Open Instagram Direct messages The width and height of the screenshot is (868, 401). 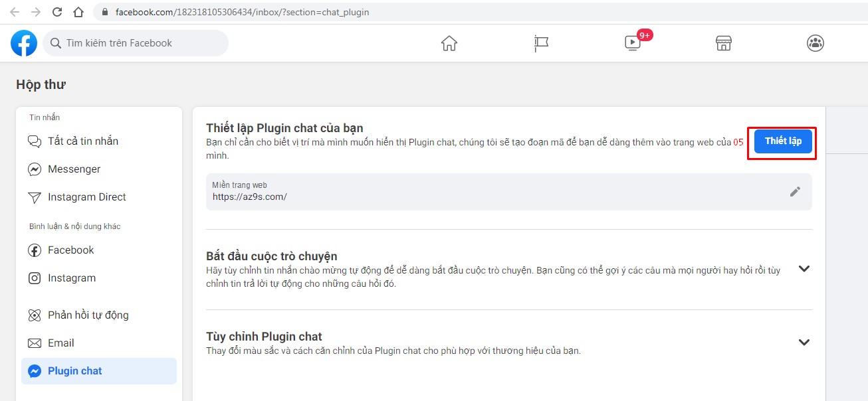click(x=86, y=197)
